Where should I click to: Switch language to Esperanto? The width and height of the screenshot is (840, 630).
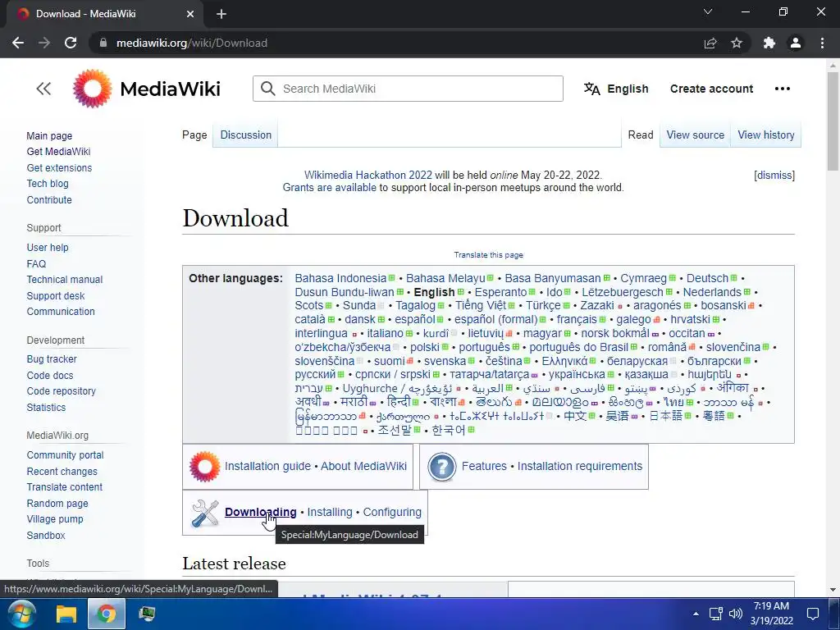[x=500, y=293]
